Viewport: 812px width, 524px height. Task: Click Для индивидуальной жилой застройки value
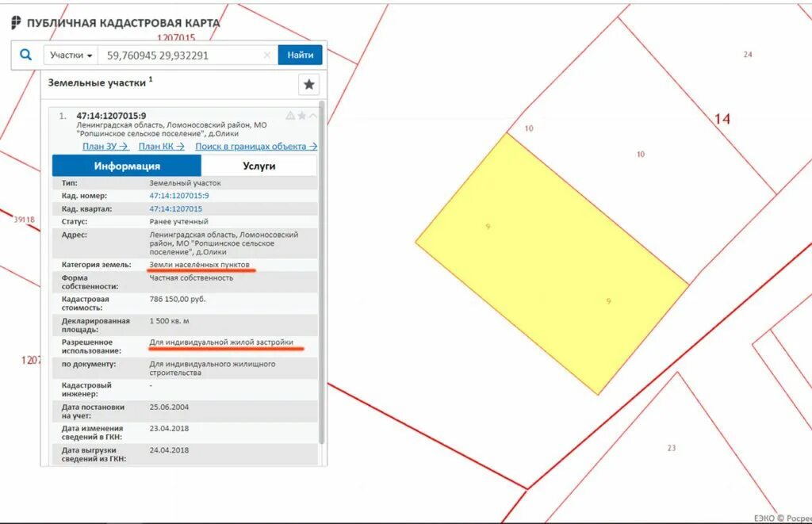click(221, 342)
